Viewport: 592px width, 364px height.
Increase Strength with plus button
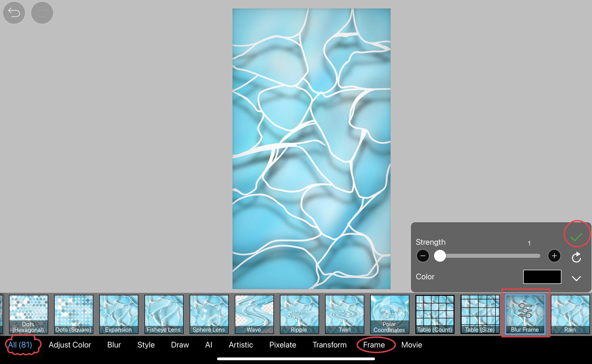(x=554, y=256)
